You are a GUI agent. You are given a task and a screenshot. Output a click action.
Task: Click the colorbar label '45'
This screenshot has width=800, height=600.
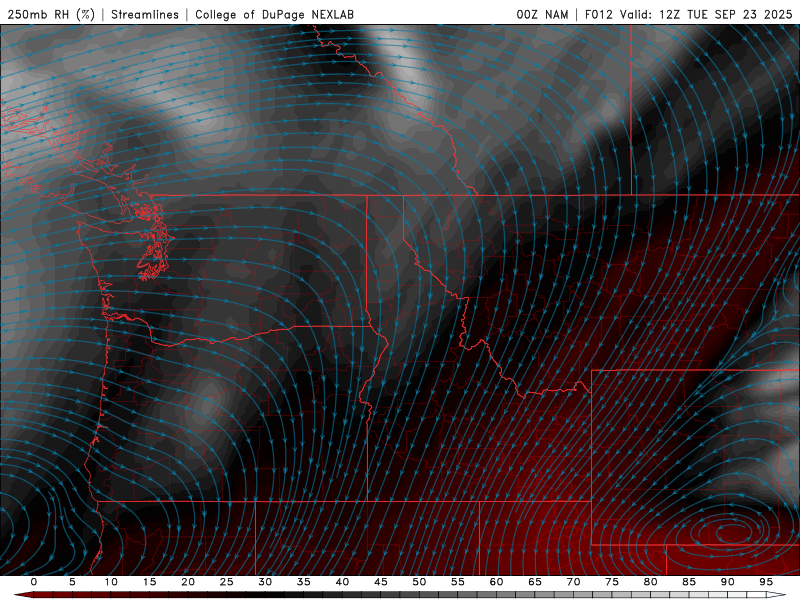coord(381,582)
